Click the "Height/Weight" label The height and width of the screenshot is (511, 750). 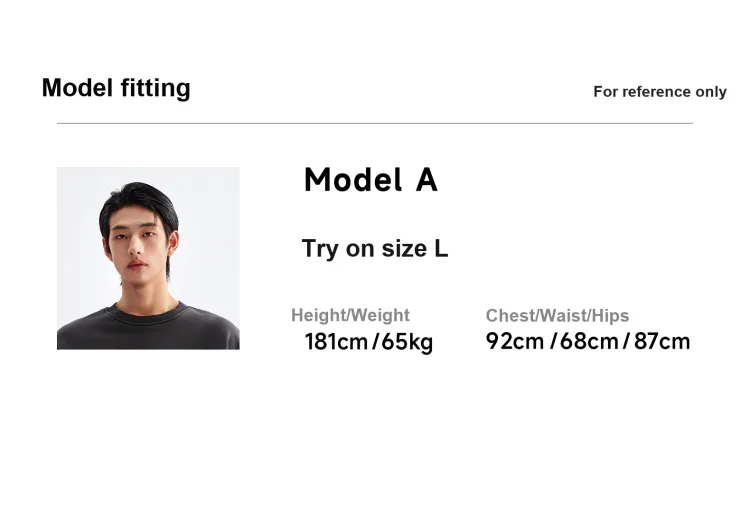coord(351,315)
